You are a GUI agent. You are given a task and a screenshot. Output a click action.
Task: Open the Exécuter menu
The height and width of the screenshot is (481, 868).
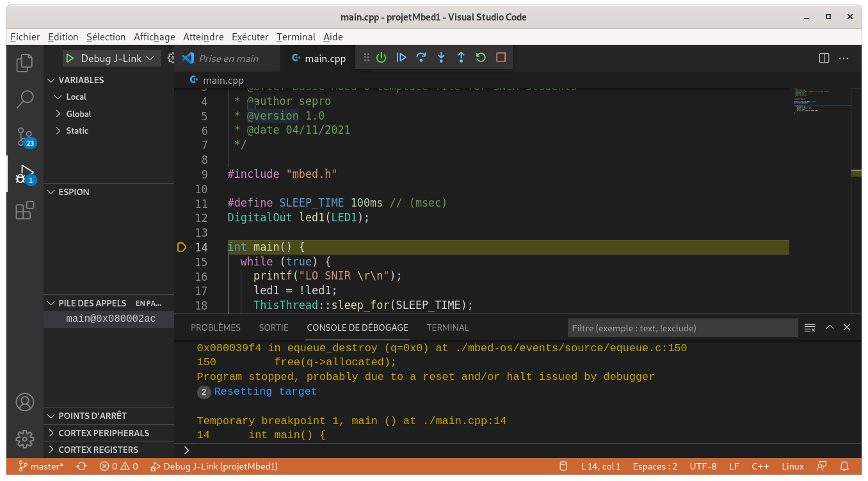click(x=250, y=37)
